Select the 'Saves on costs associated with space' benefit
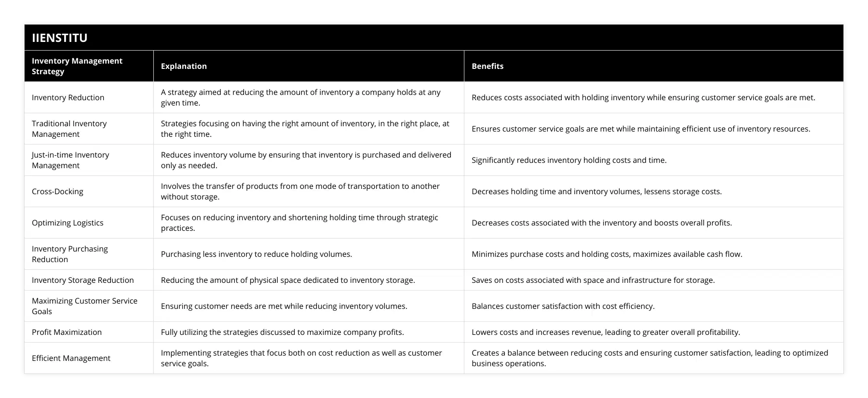 tap(593, 280)
